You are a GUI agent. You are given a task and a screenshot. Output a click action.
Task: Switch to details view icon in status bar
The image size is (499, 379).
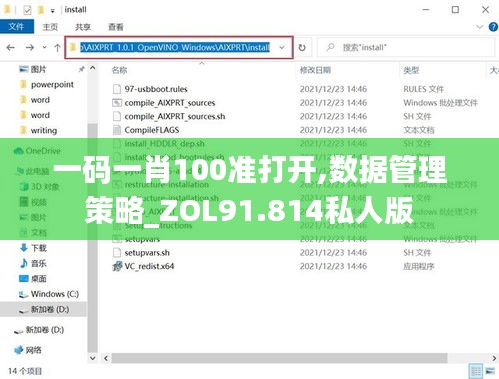click(476, 371)
